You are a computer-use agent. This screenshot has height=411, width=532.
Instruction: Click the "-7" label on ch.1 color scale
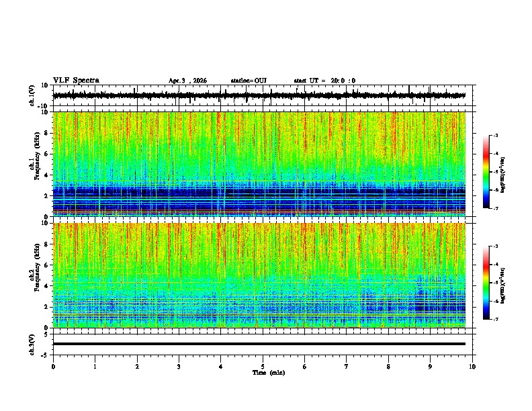(x=495, y=208)
